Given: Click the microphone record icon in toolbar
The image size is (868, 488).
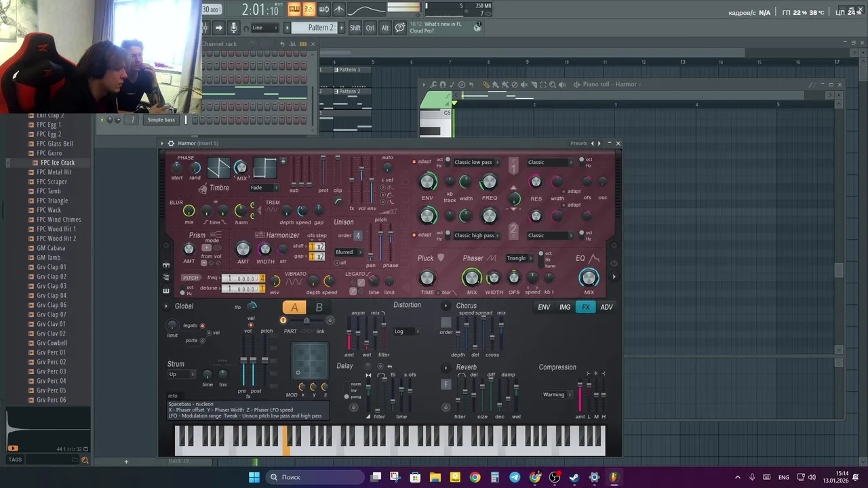Looking at the screenshot, I should click(233, 28).
